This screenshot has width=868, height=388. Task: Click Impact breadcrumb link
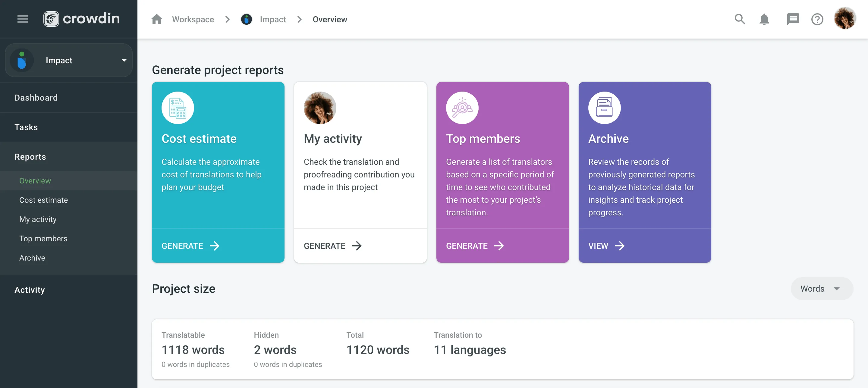click(x=272, y=19)
